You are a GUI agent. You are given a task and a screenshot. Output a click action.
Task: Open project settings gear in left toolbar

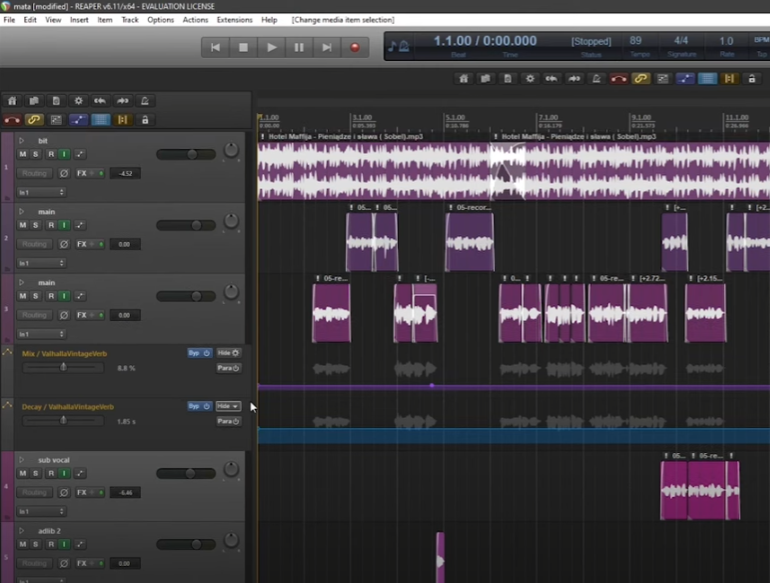click(x=78, y=101)
